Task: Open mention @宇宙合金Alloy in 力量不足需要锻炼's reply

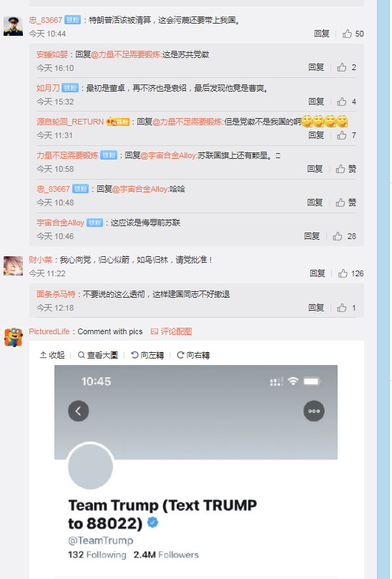Action: (x=168, y=155)
